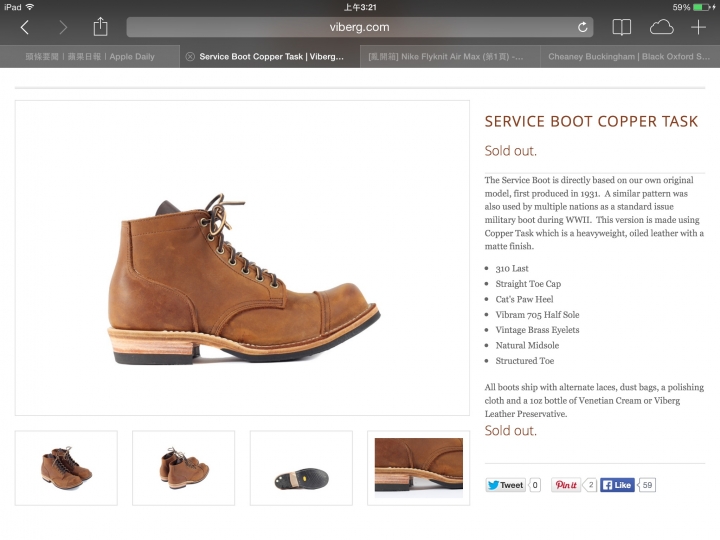
Task: Tap the Safari back arrow
Action: 25,28
